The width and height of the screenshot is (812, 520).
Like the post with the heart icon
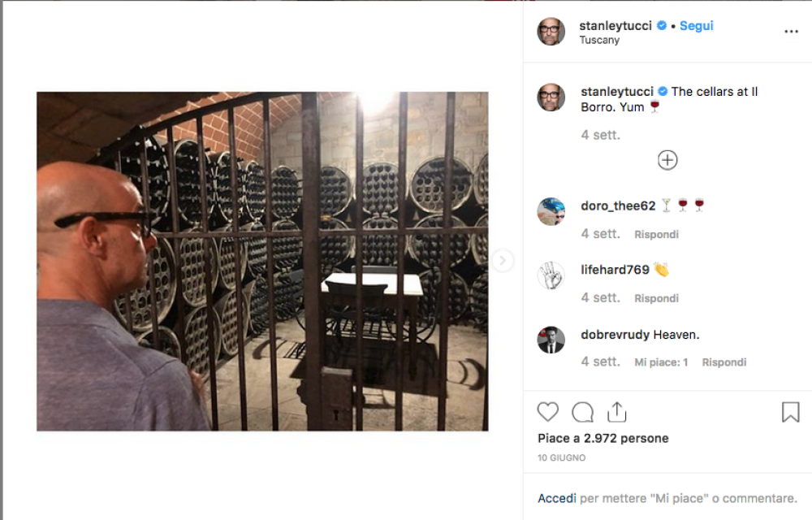point(548,412)
